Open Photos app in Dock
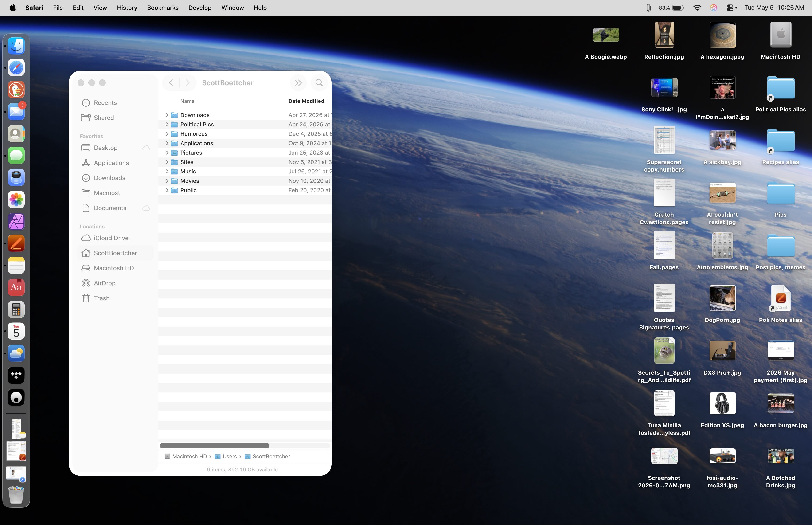This screenshot has height=525, width=812. click(16, 200)
